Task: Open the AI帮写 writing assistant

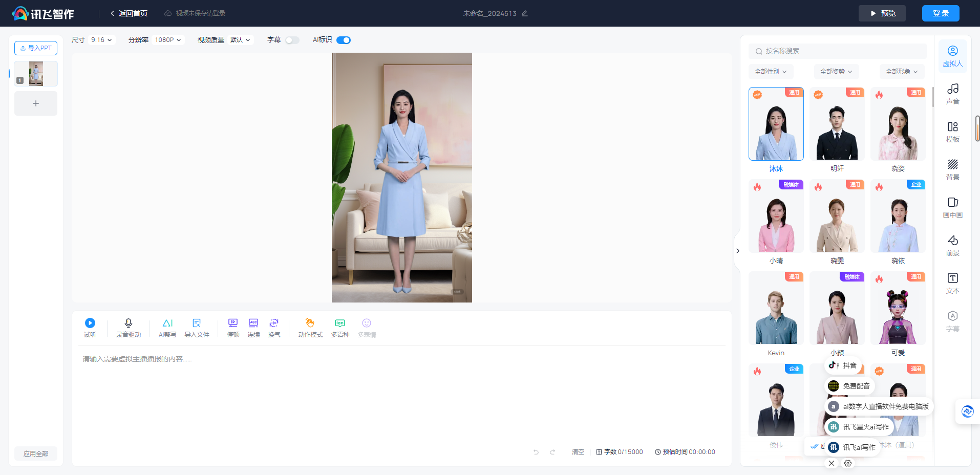Action: [167, 323]
